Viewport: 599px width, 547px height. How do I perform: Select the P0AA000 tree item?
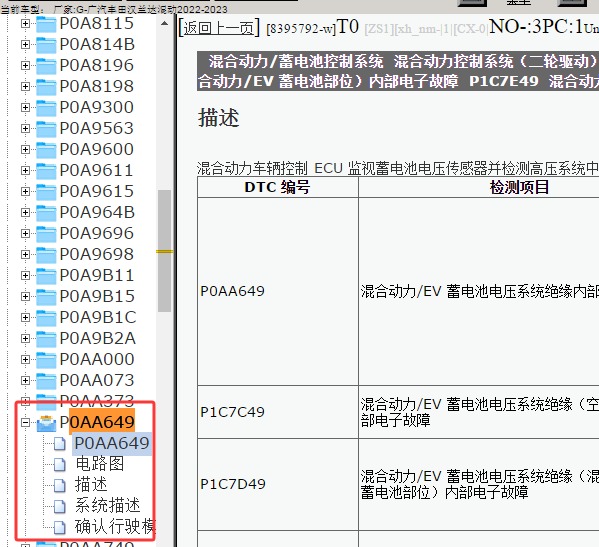(x=97, y=360)
